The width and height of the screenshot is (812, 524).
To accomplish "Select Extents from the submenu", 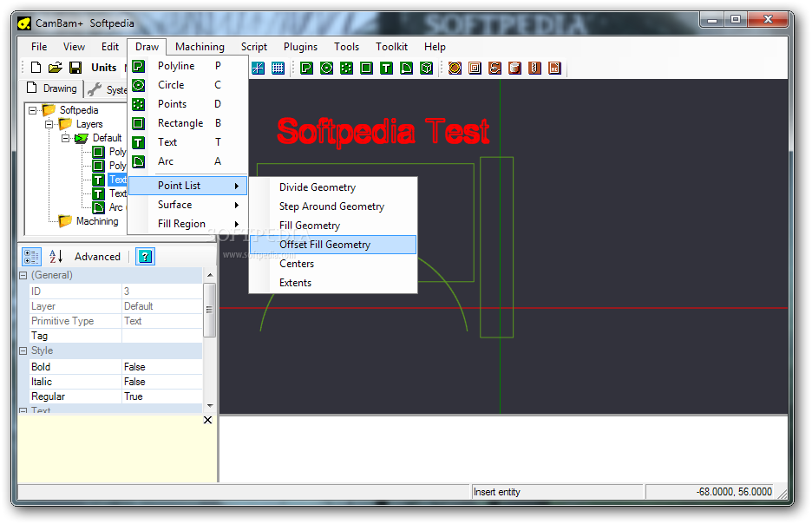I will pos(333,283).
